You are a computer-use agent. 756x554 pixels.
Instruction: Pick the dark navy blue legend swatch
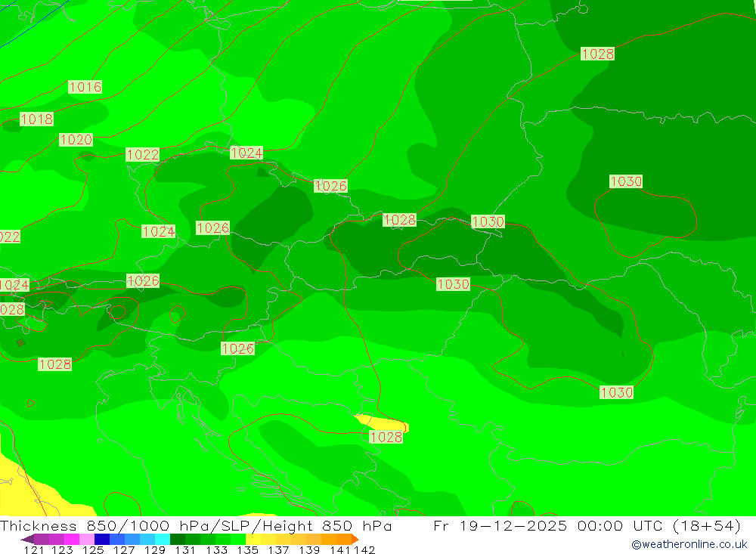[101, 539]
